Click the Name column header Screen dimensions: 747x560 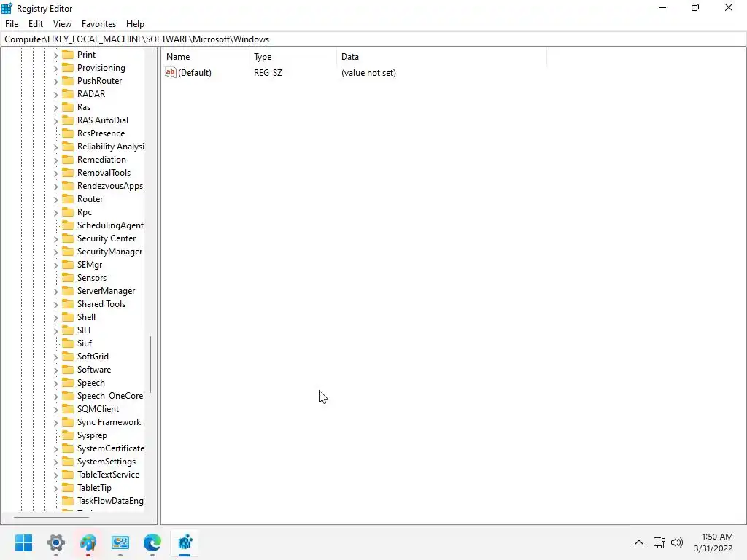click(205, 57)
